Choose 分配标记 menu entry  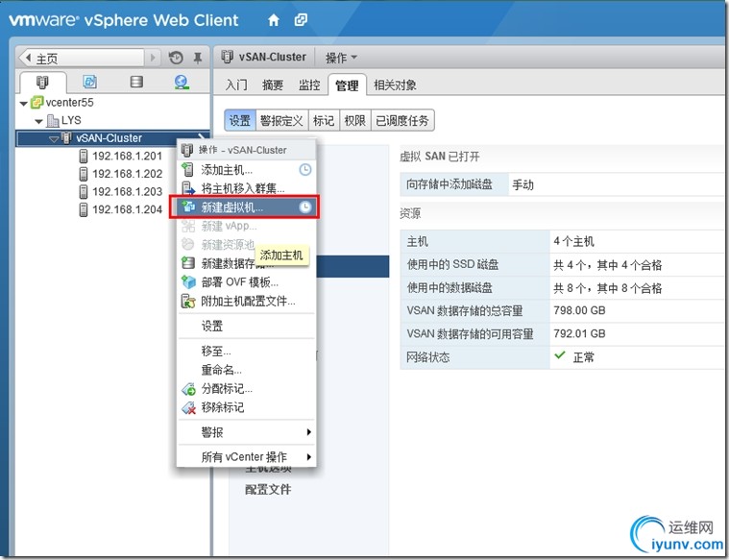click(247, 389)
